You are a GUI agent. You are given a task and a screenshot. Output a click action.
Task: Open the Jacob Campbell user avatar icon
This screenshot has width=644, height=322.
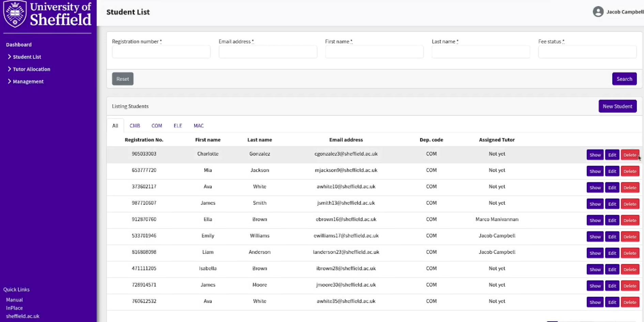[x=598, y=12]
